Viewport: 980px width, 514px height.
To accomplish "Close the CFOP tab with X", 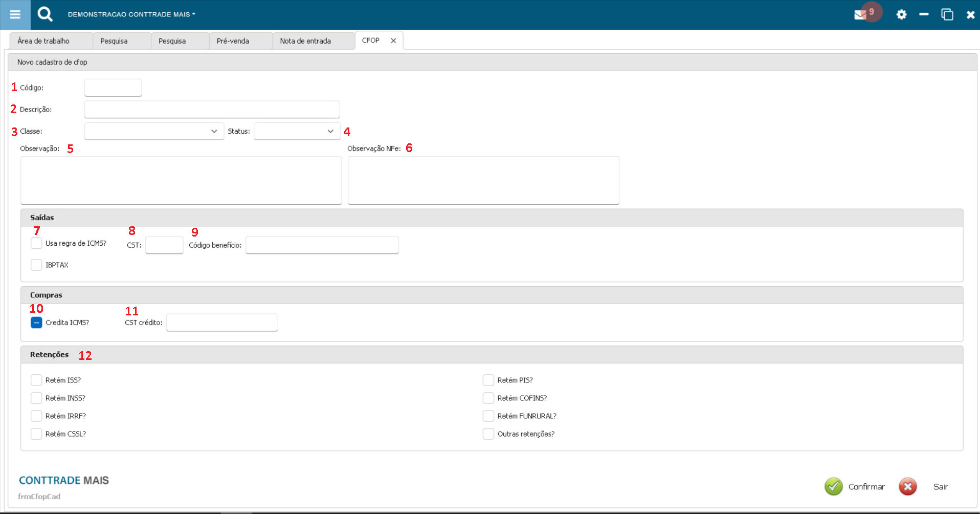I will (x=393, y=41).
